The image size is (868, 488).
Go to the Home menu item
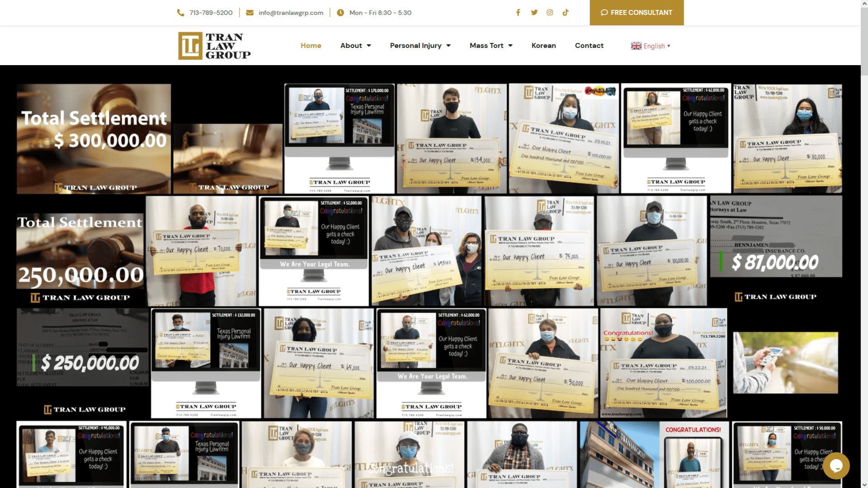(x=311, y=46)
